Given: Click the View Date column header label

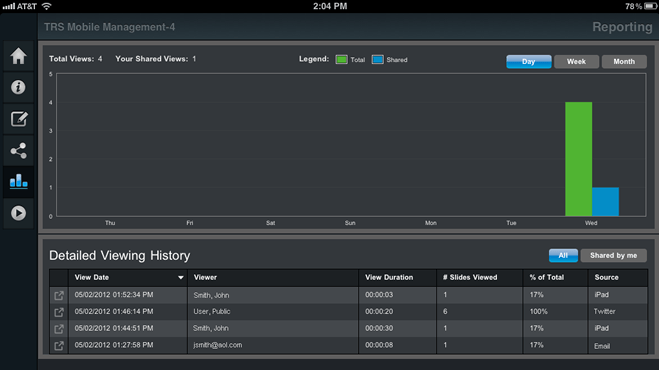Looking at the screenshot, I should click(x=92, y=278).
